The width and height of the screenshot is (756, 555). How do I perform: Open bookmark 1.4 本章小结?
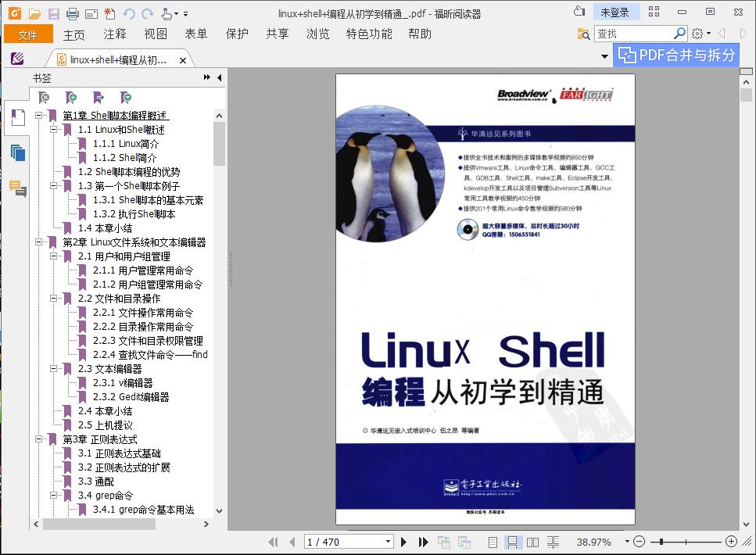[105, 228]
